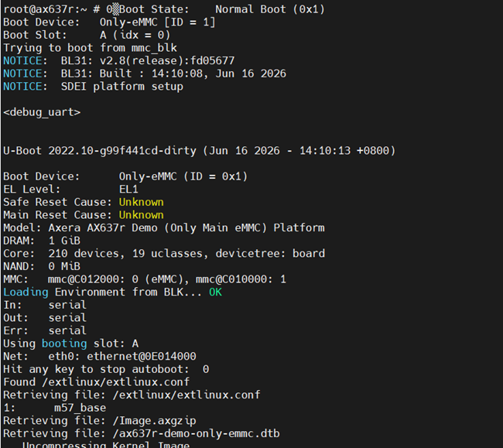Click yellow 'Unknown' after Safe Reset Cause
This screenshot has height=448, width=503.
tap(141, 202)
